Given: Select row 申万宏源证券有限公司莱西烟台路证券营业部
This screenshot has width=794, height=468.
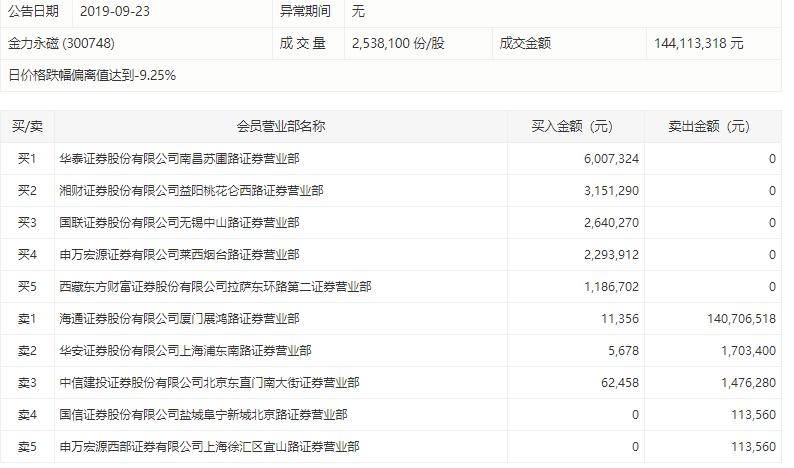Looking at the screenshot, I should (390, 255).
